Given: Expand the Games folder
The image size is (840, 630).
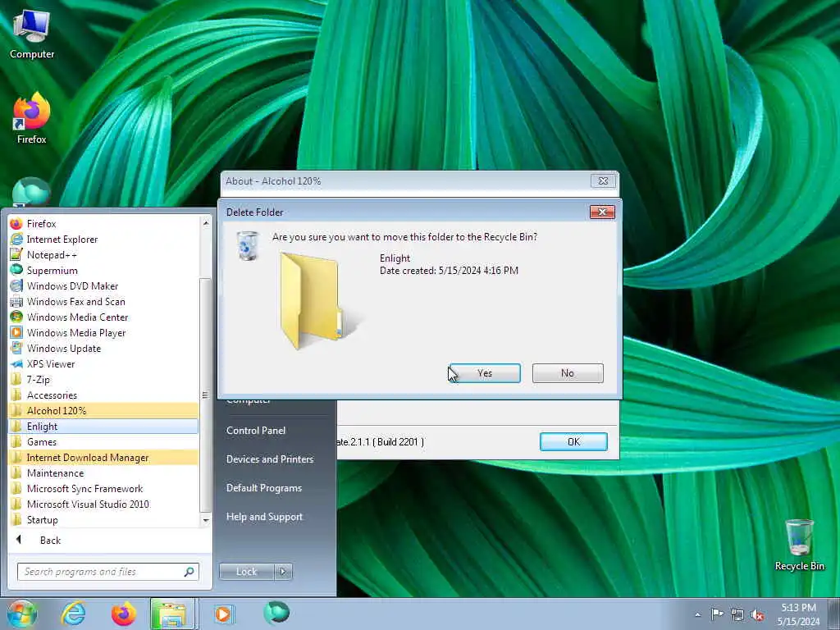Looking at the screenshot, I should point(104,442).
